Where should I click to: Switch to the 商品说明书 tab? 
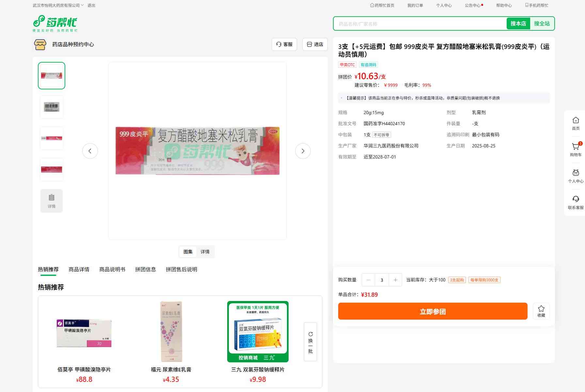pyautogui.click(x=112, y=269)
